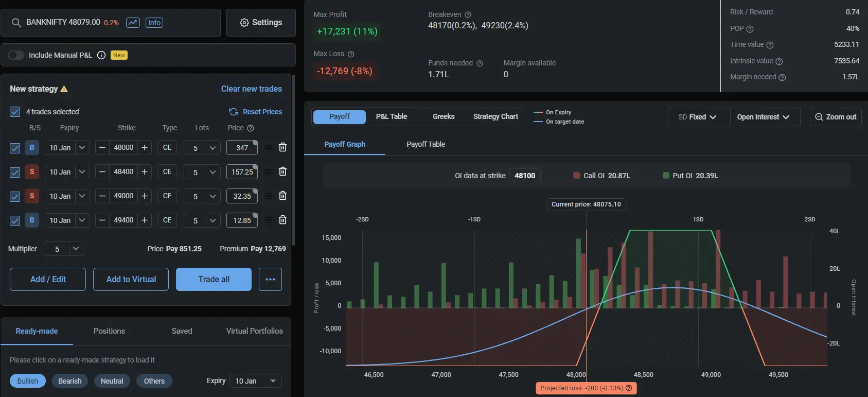868x397 pixels.
Task: Switch to the Saved tab
Action: (x=182, y=331)
